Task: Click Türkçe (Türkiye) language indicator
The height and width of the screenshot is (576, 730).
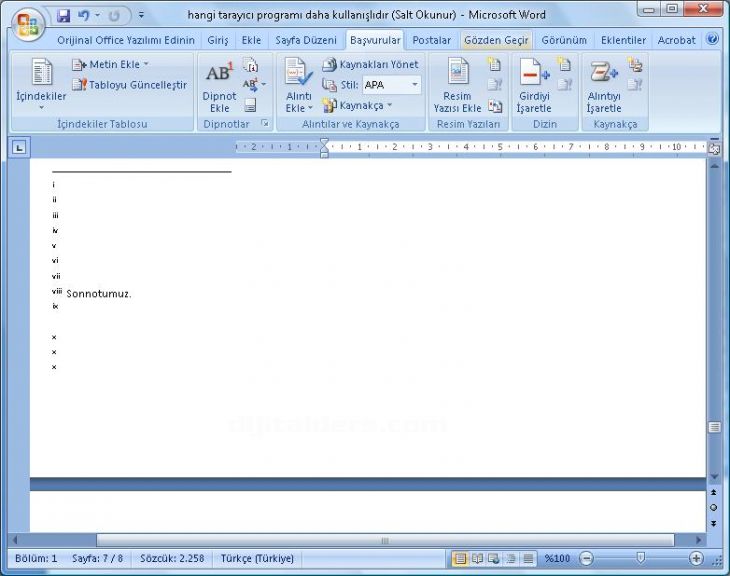Action: point(257,558)
